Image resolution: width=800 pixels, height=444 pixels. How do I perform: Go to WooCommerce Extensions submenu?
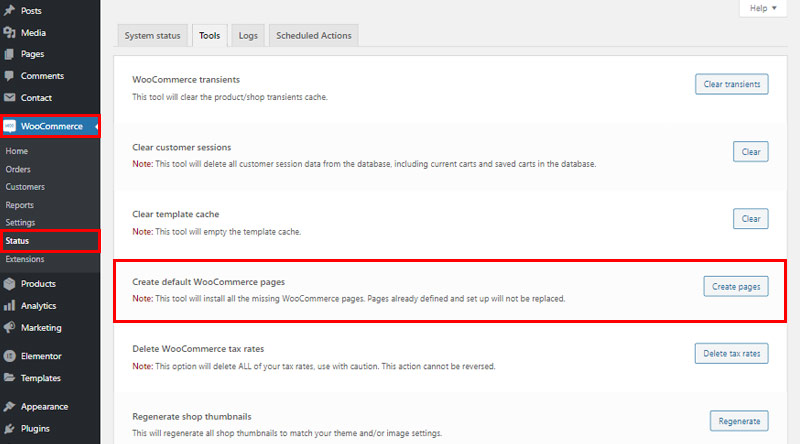click(x=25, y=259)
